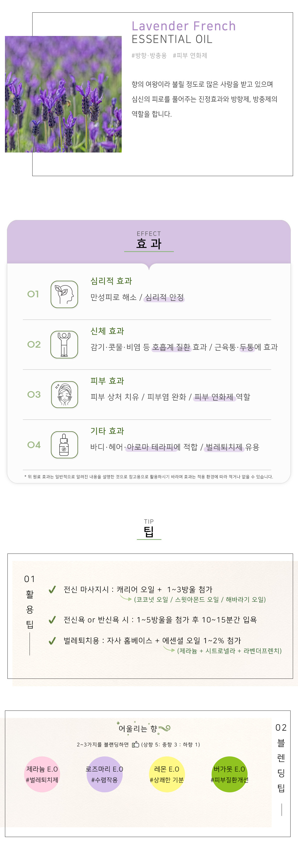
Task: Click the lavender field photo
Action: 63,94
